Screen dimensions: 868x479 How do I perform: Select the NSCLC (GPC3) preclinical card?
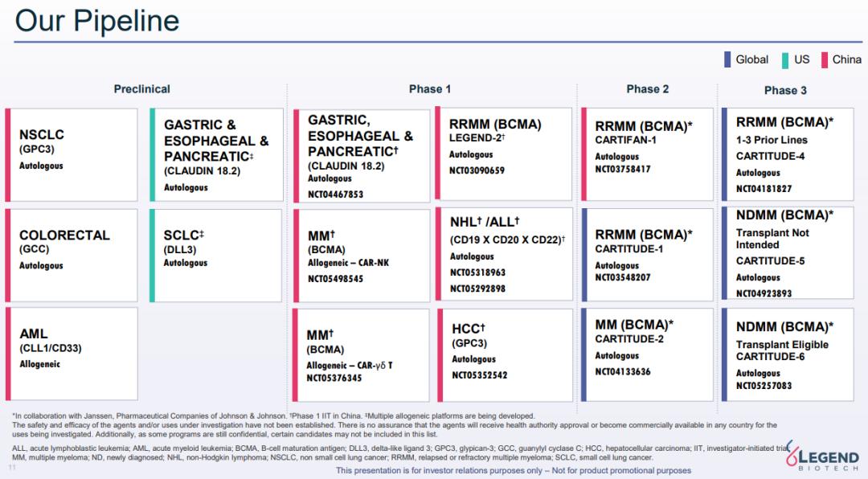(x=71, y=154)
